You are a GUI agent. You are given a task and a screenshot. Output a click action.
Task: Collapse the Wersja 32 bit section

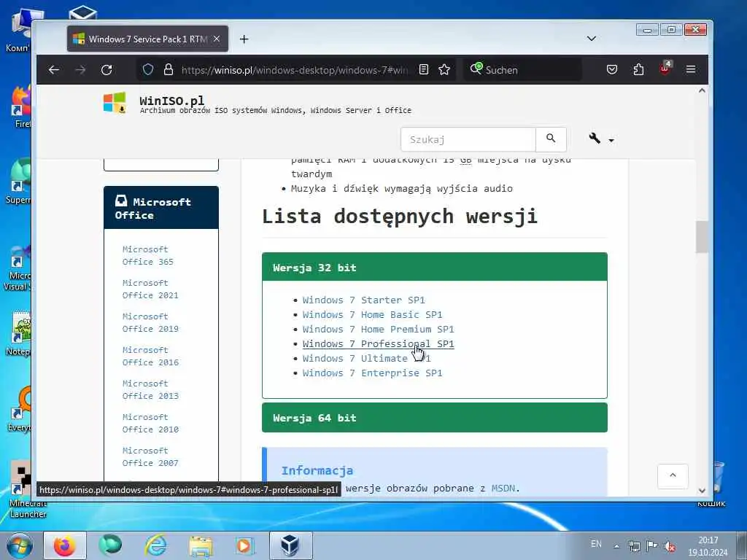coord(435,267)
